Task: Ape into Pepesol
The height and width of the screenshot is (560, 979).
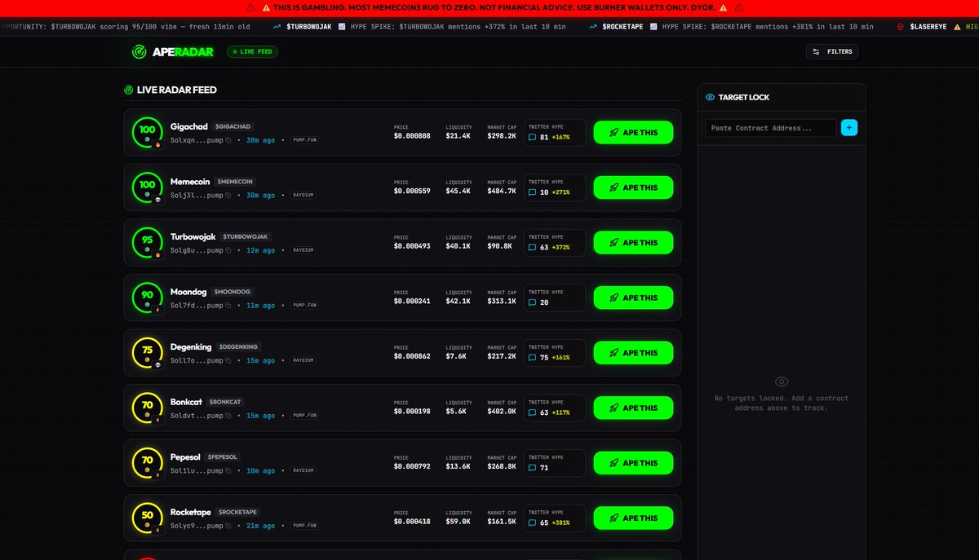Action: (x=633, y=463)
